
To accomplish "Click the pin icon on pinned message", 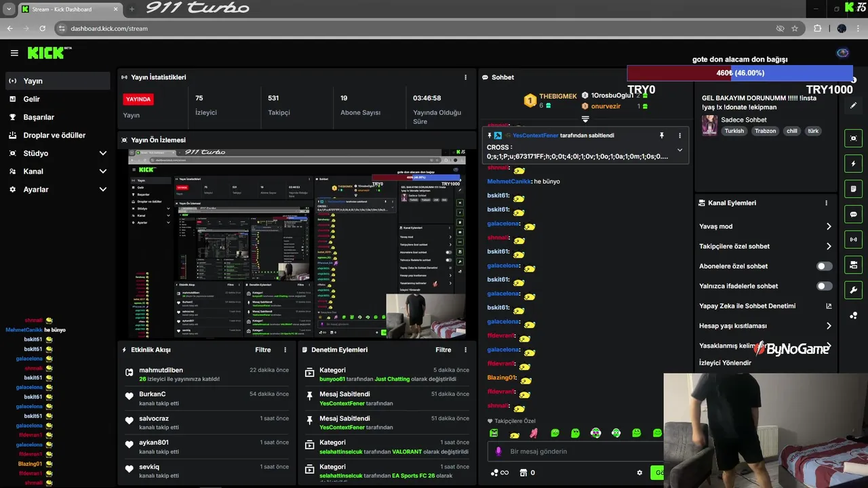I will click(662, 136).
